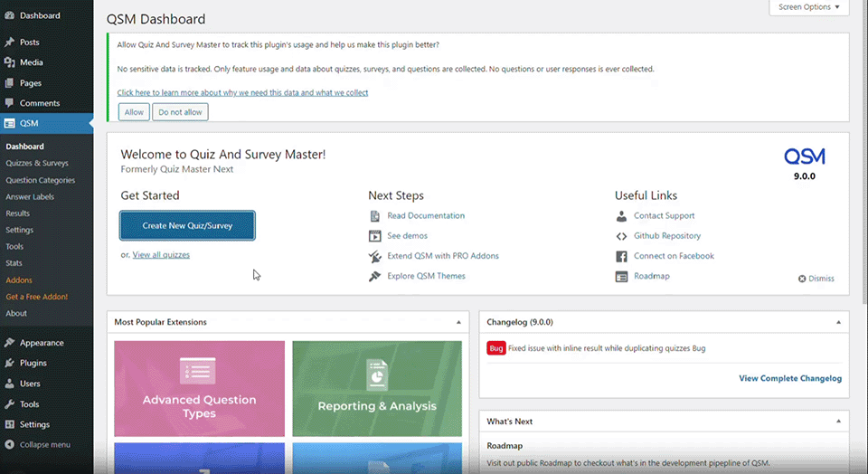Open Answer Labels submenu item

[x=30, y=196]
